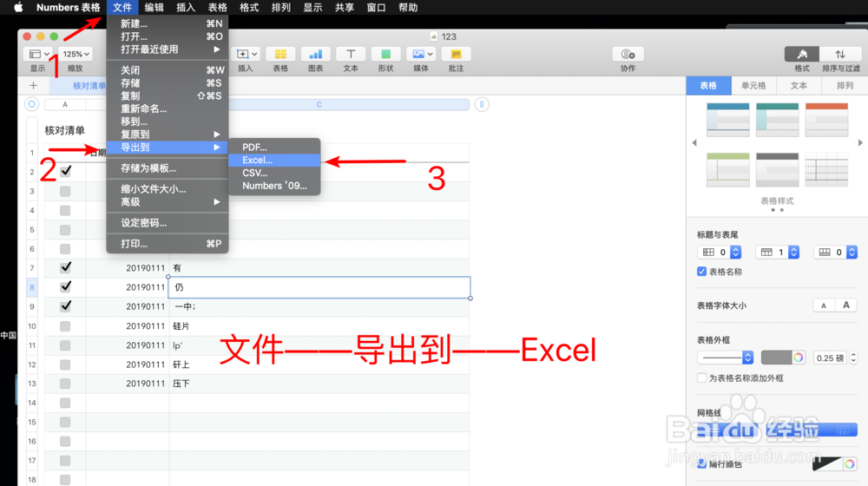Choose Excel... from export submenu

pos(274,160)
